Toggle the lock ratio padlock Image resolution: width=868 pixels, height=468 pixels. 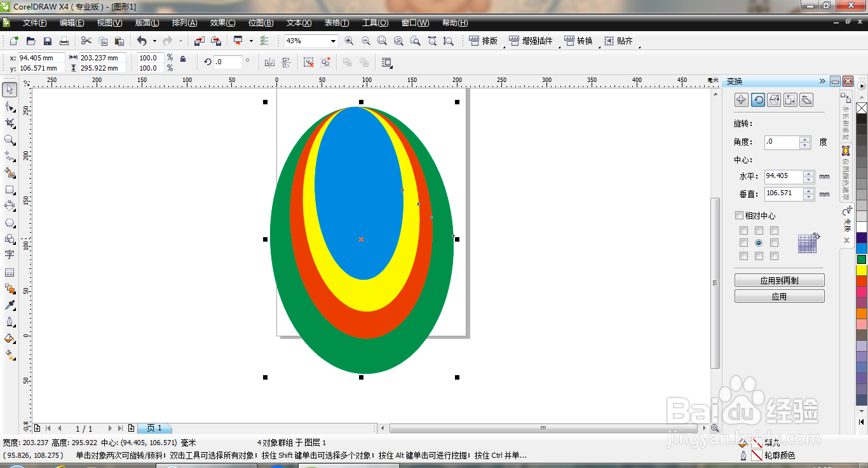pyautogui.click(x=183, y=59)
